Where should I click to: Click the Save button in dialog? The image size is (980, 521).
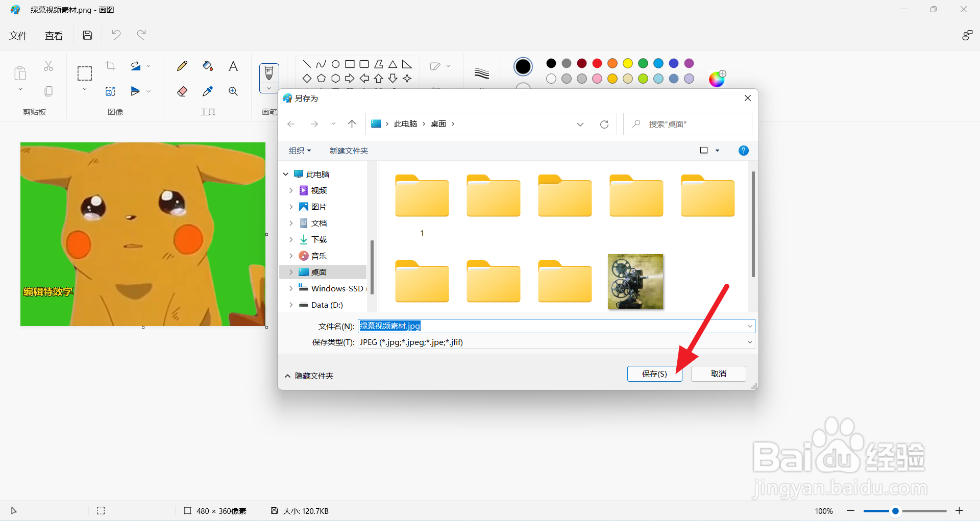pyautogui.click(x=654, y=374)
